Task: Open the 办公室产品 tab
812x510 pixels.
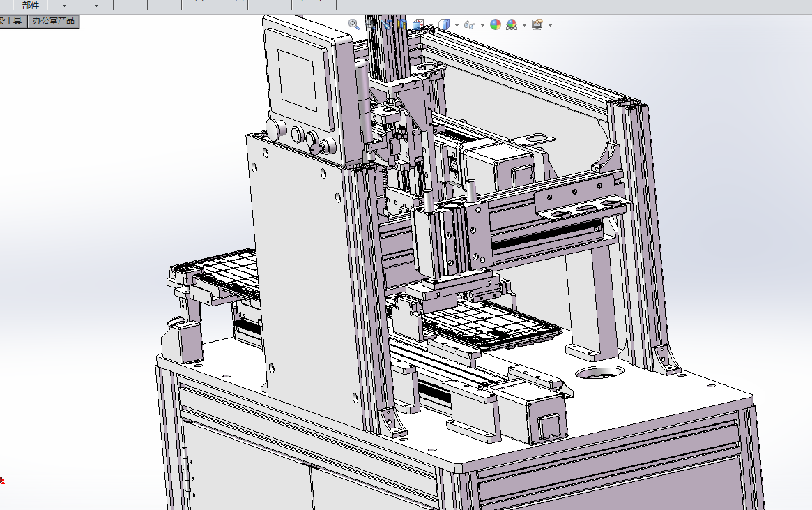Action: point(54,21)
